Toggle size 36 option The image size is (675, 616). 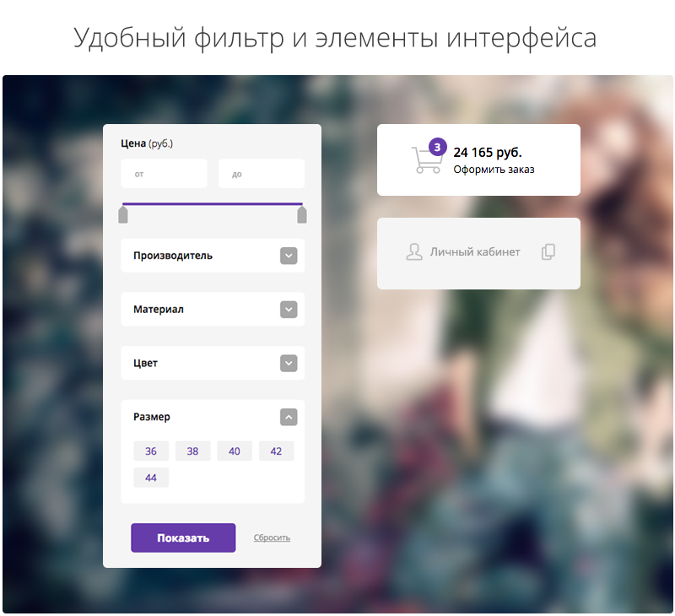(x=151, y=451)
